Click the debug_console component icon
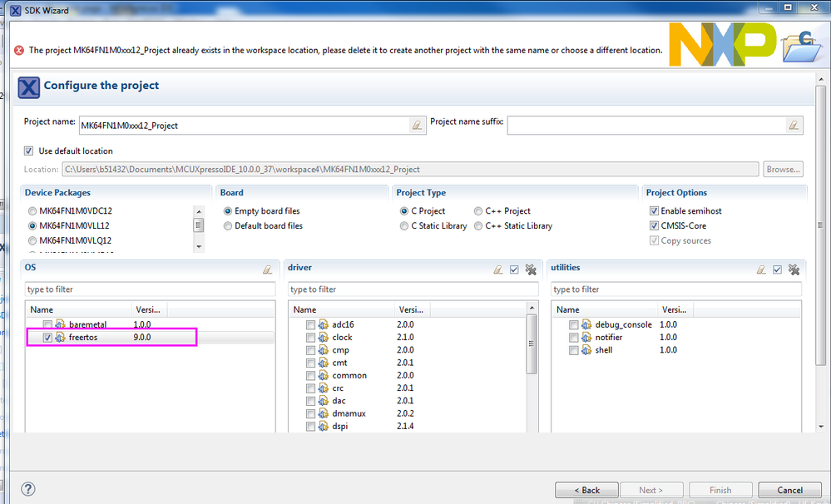 pyautogui.click(x=586, y=324)
